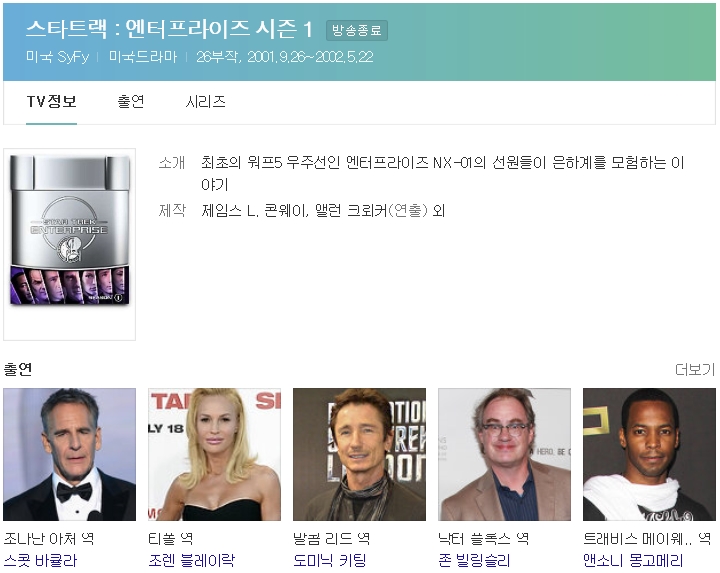
Task: Click the 조렌 블레이락 actor name
Action: [x=191, y=561]
